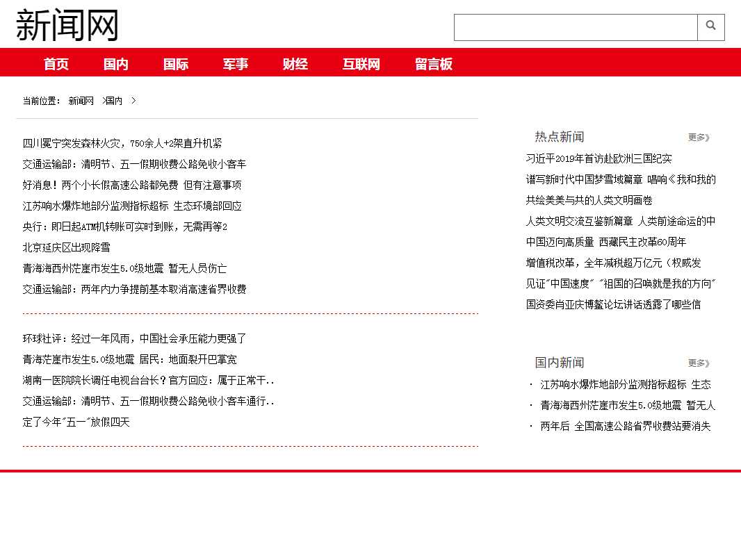Open the 首页 navigation tab

(56, 64)
